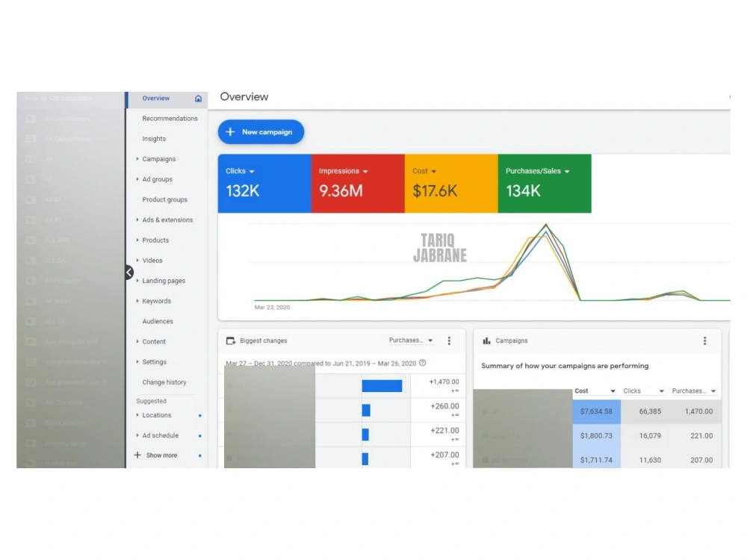This screenshot has height=560, width=747.
Task: Open Campaigns card three-dot menu
Action: tap(704, 340)
